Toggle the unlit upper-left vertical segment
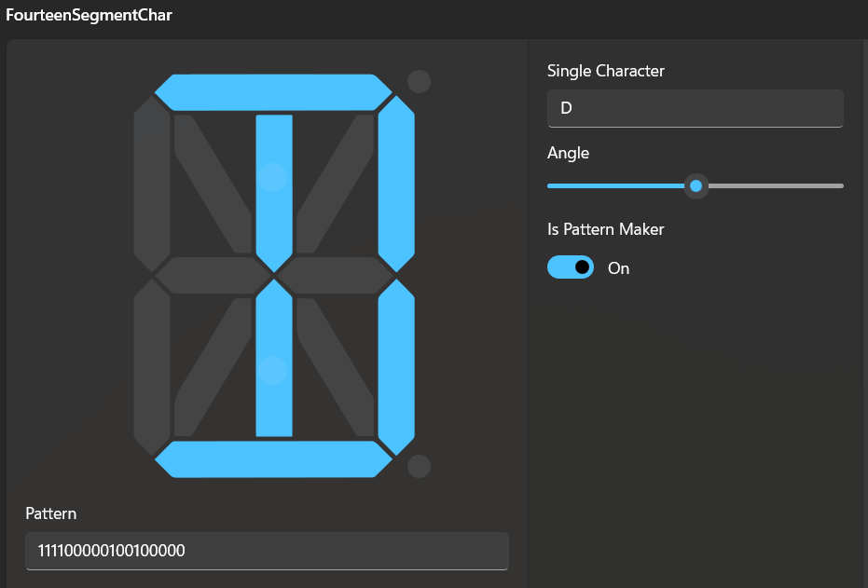Viewport: 868px width, 588px height. click(152, 184)
